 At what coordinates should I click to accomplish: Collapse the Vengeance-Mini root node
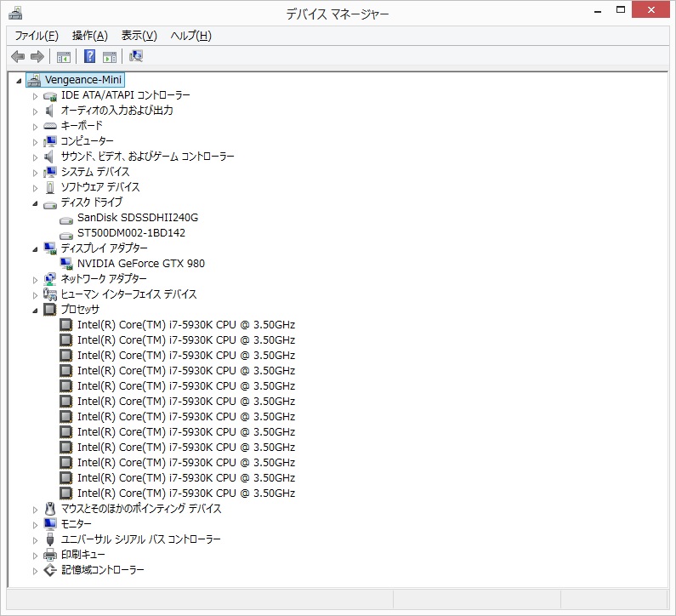coord(19,81)
